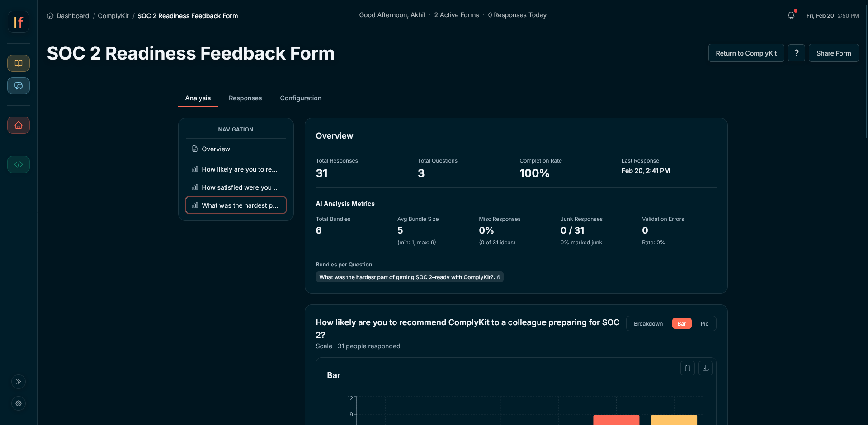Viewport: 868px width, 425px height.
Task: Click the app logo in top-left corner
Action: click(18, 22)
